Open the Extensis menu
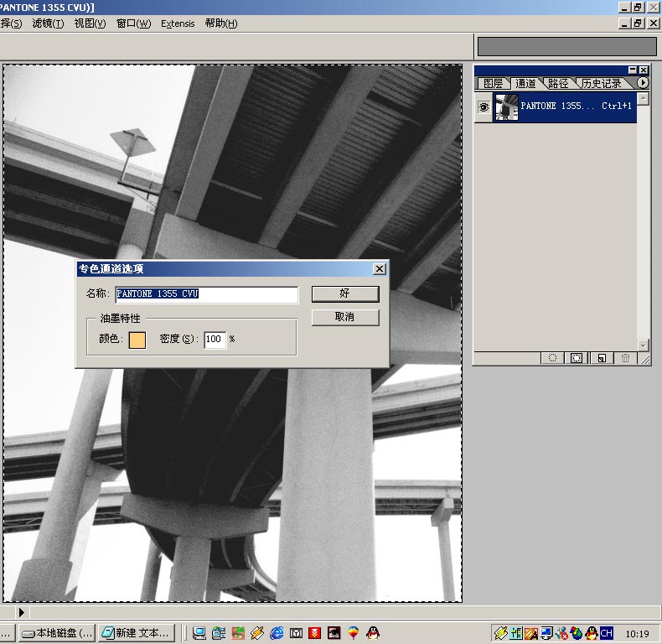 (x=178, y=23)
